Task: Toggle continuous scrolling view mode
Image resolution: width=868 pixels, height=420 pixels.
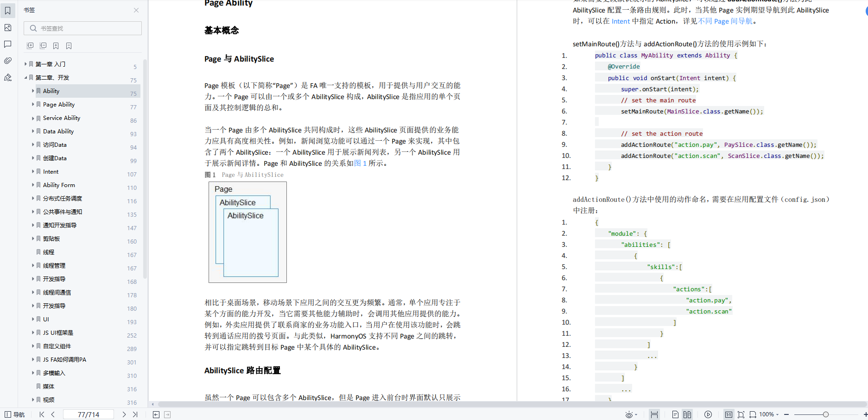Action: pyautogui.click(x=654, y=414)
